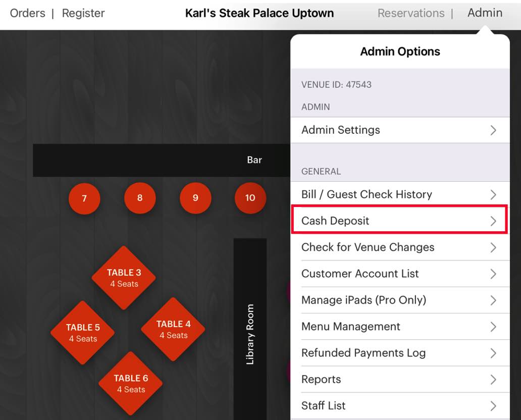This screenshot has height=420, width=521.
Task: Click the Admin menu in header
Action: click(485, 13)
